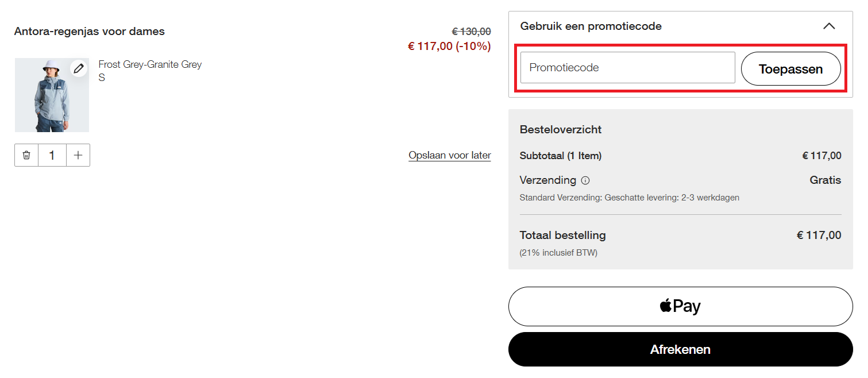Viewport: 868px width, 378px height.
Task: Collapse promo code section with chevron arrow
Action: (829, 26)
